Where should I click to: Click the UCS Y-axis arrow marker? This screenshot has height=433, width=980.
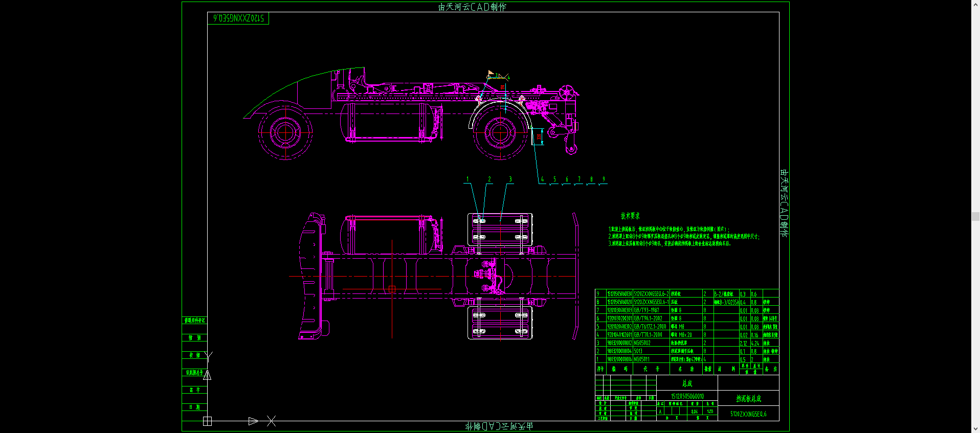point(207,375)
